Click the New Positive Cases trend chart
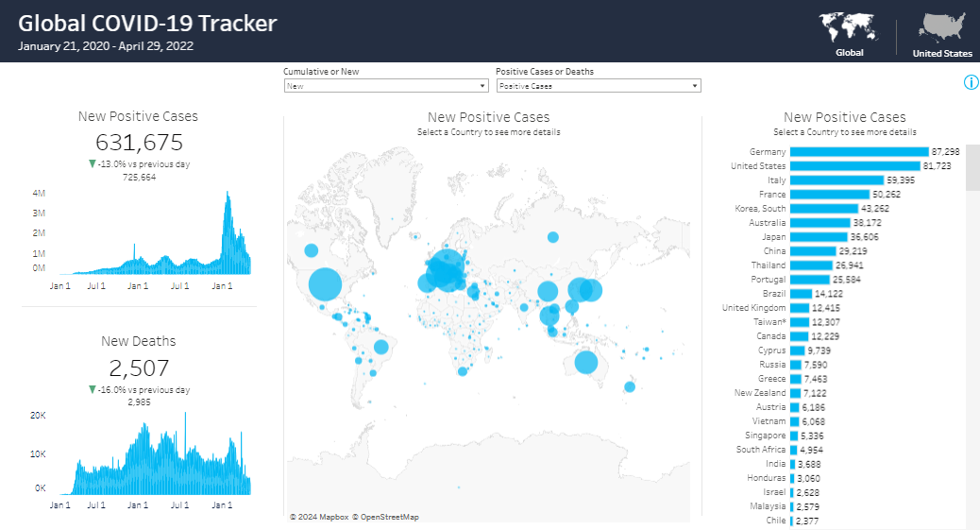This screenshot has height=530, width=980. pos(155,232)
